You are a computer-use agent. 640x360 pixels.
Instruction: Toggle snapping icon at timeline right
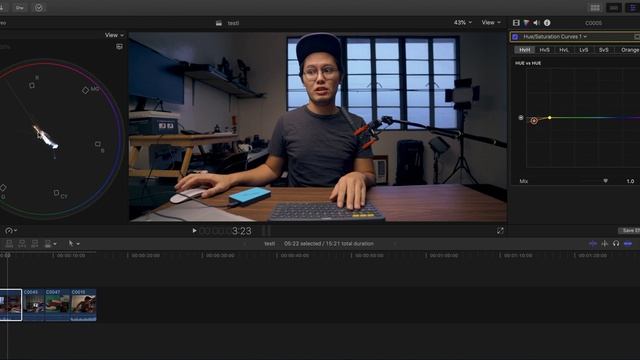(x=628, y=244)
